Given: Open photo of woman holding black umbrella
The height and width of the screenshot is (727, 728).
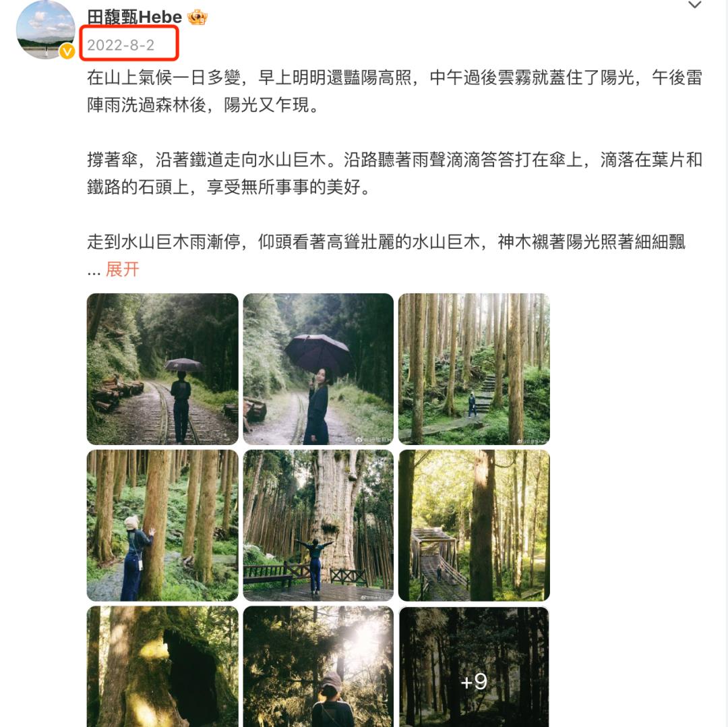Looking at the screenshot, I should pyautogui.click(x=318, y=369).
